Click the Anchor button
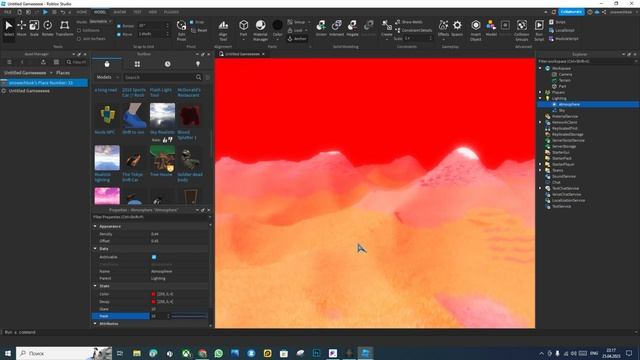640x360 pixels. pos(297,39)
